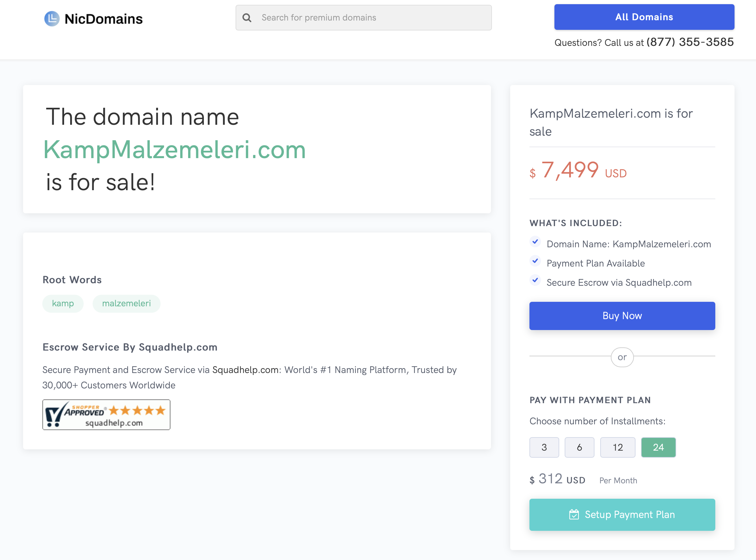Call the (877) 355-3585 phone number

690,42
